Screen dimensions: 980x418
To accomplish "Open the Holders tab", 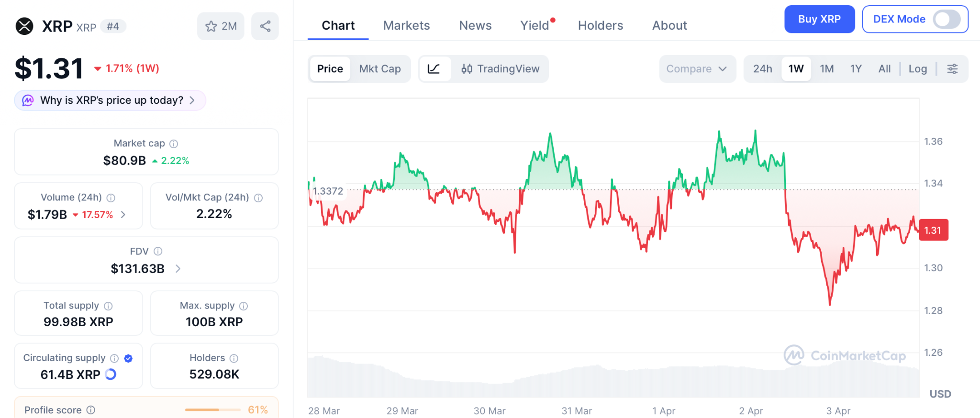I will (x=600, y=25).
